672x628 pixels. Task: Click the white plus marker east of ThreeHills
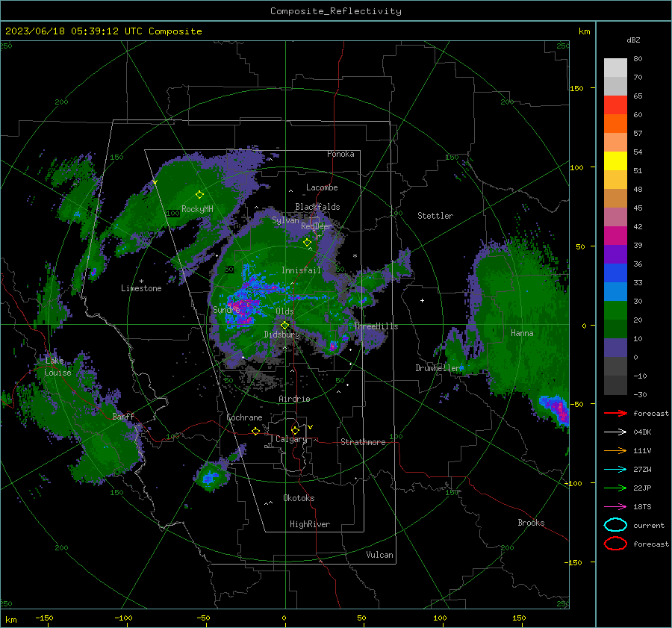422,300
